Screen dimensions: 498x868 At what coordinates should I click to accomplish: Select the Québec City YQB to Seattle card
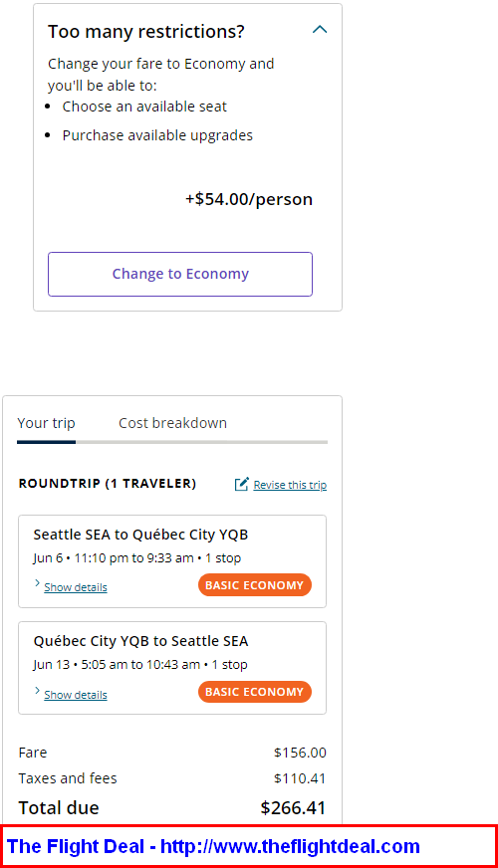pos(172,668)
